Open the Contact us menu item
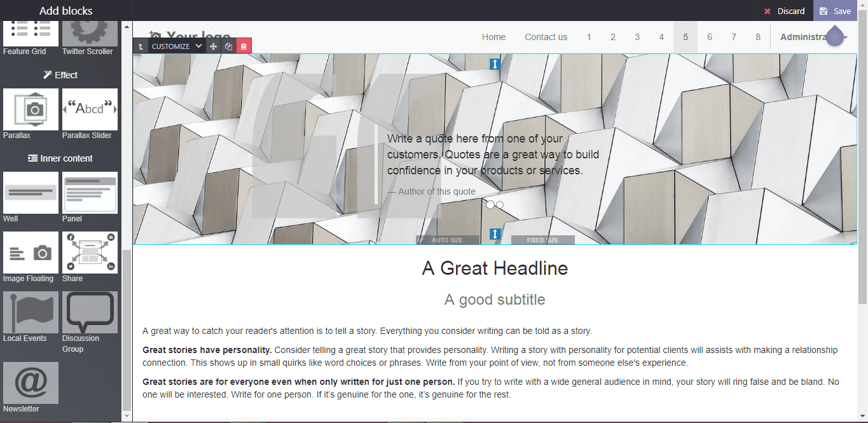 [546, 37]
